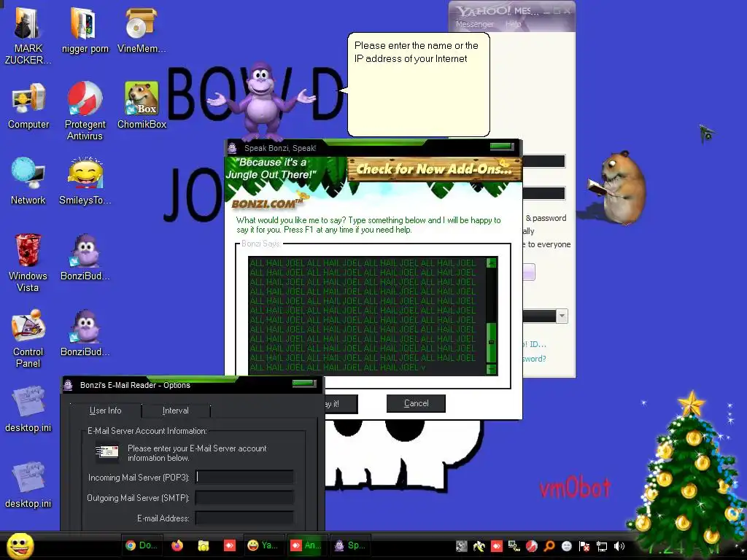Open the network connection tray icon
Screen dimensions: 747x560
pos(602,546)
